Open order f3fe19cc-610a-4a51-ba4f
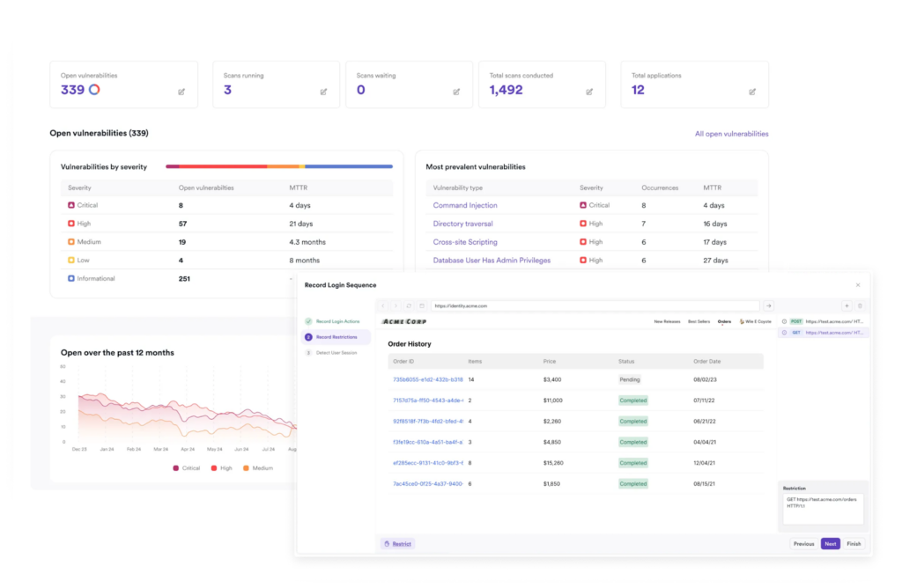Image resolution: width=902 pixels, height=588 pixels. click(427, 442)
